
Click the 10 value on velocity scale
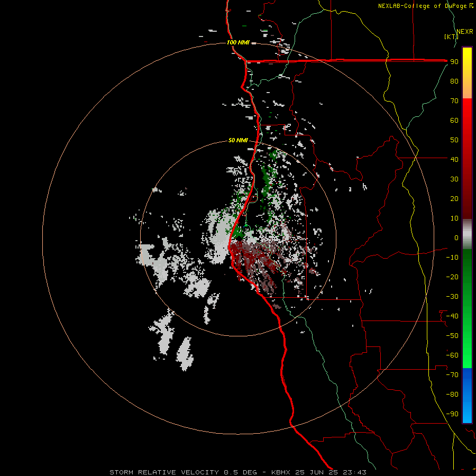coord(454,218)
